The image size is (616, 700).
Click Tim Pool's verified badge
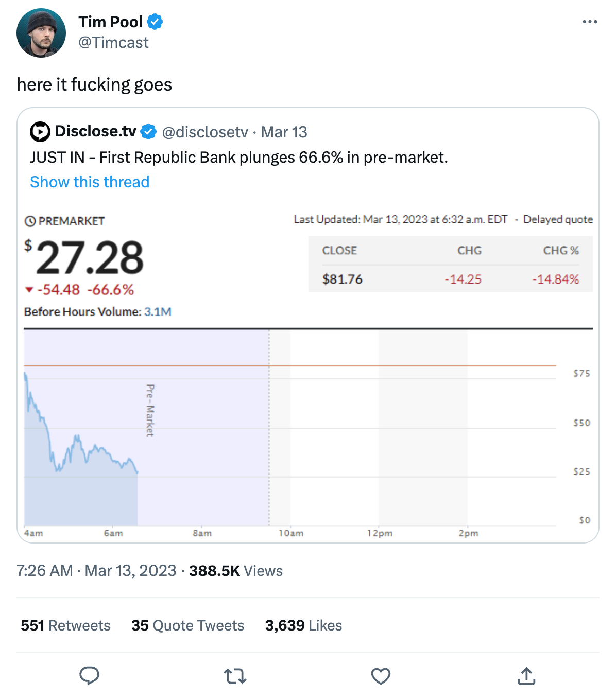pos(155,22)
